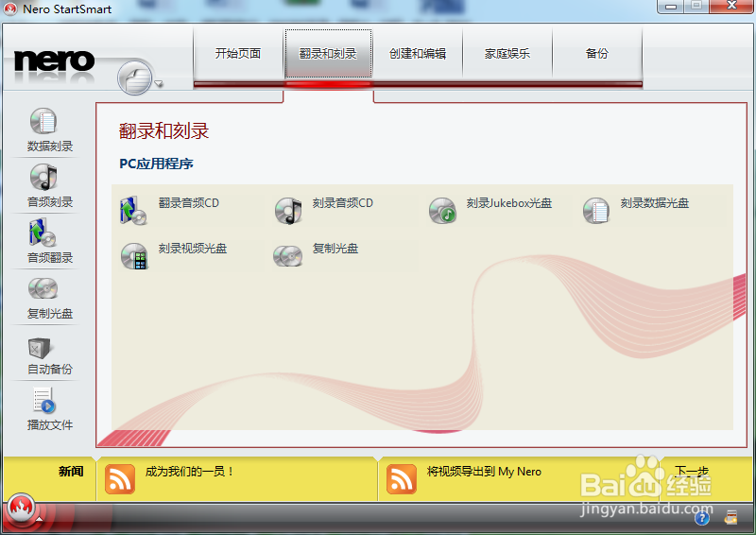Image resolution: width=756 pixels, height=535 pixels.
Task: Click the 下一步 next button in news bar
Action: 692,472
